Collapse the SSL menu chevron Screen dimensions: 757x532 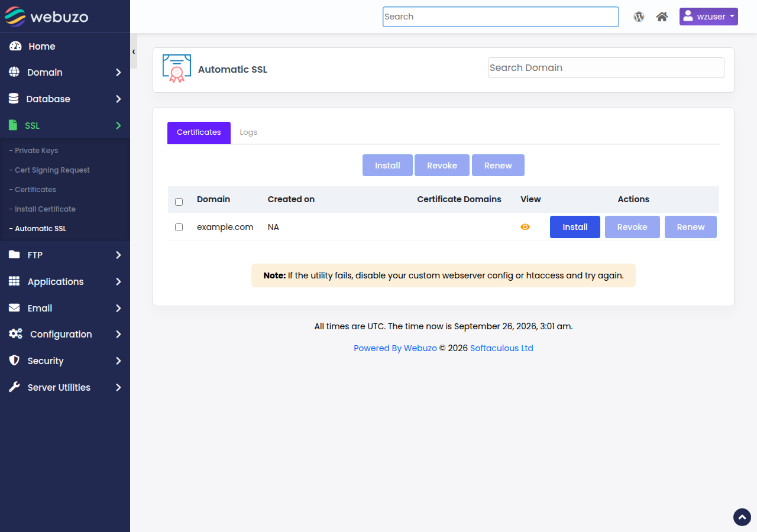click(x=118, y=125)
